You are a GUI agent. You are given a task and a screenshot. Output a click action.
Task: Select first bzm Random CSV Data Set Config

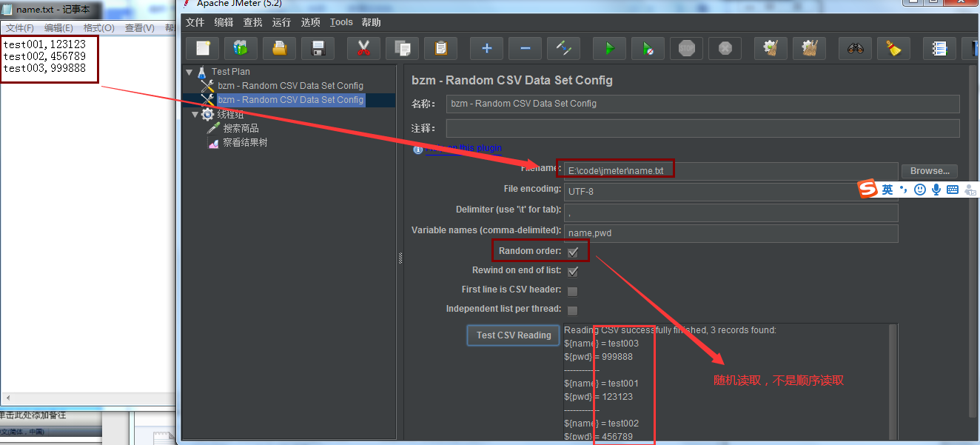tap(290, 86)
